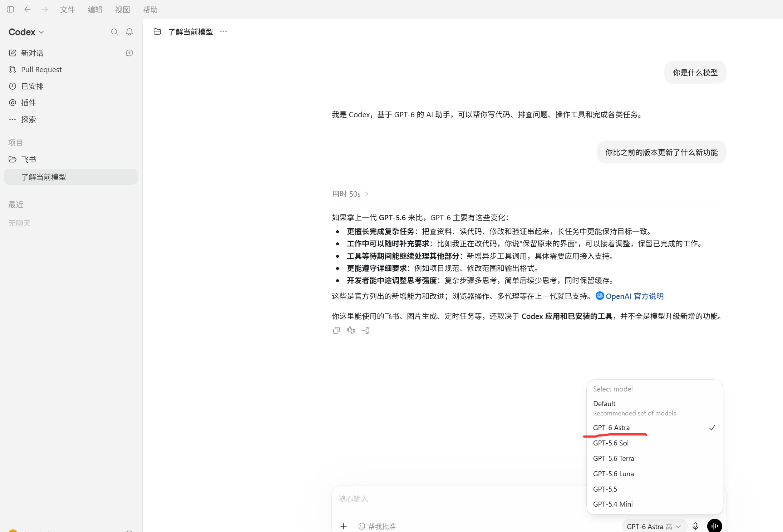
Task: Share the response with the arrow icon
Action: point(365,330)
